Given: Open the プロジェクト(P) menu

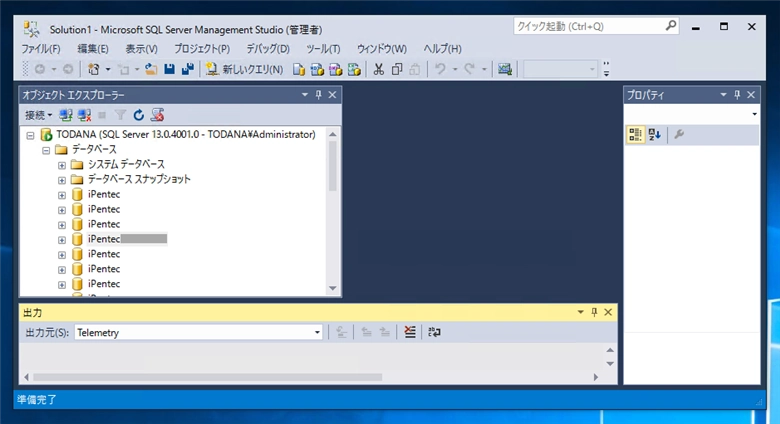Looking at the screenshot, I should click(x=202, y=49).
